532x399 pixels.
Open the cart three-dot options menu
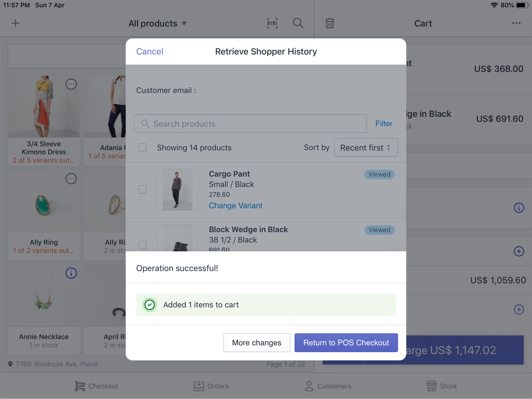[x=516, y=23]
